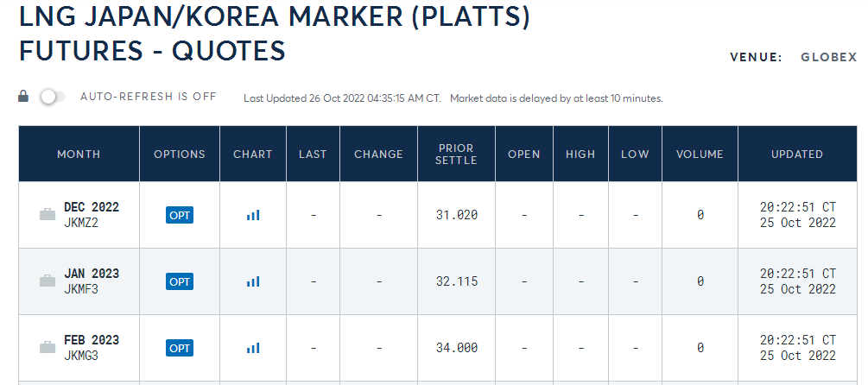Viewport: 868px width, 385px height.
Task: Click briefcase icon next to FEB 2023
Action: coord(48,348)
